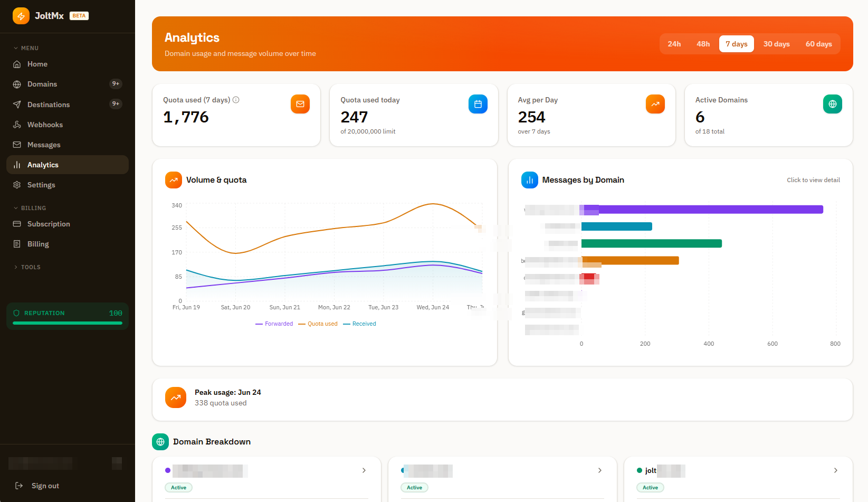The width and height of the screenshot is (868, 502).
Task: Click the Billing receipt icon
Action: pos(17,244)
